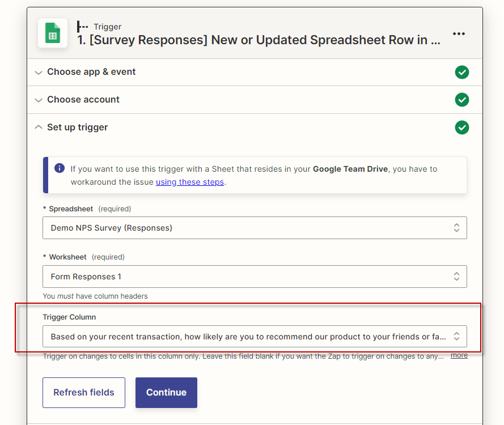Click the green checkmark for Choose app & event
The image size is (504, 425).
462,73
